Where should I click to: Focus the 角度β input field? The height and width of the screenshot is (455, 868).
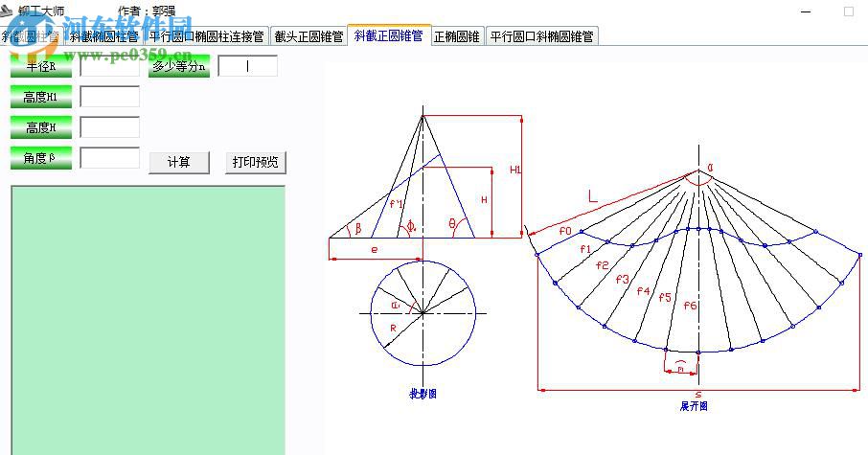tap(109, 157)
